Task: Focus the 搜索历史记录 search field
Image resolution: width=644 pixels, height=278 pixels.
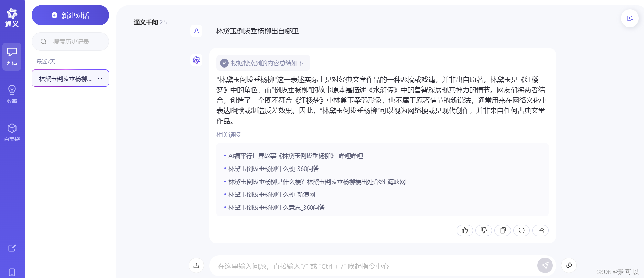Action: [x=70, y=42]
